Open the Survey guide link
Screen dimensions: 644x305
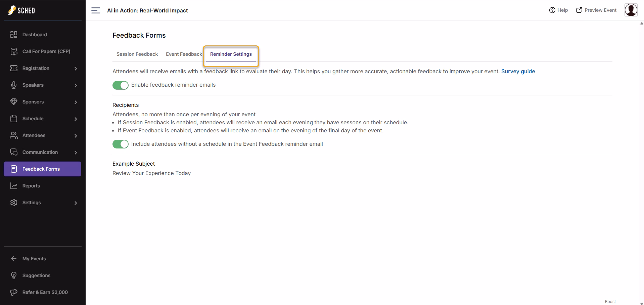pyautogui.click(x=518, y=71)
